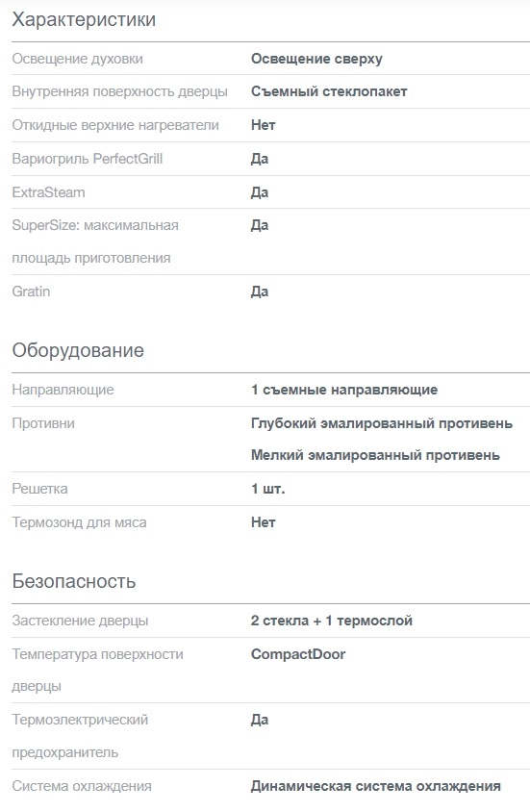Select the Оборудование section heading

click(x=78, y=350)
